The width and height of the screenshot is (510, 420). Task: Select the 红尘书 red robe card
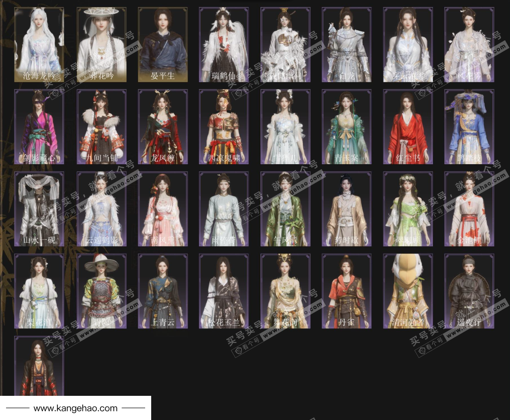pyautogui.click(x=408, y=127)
